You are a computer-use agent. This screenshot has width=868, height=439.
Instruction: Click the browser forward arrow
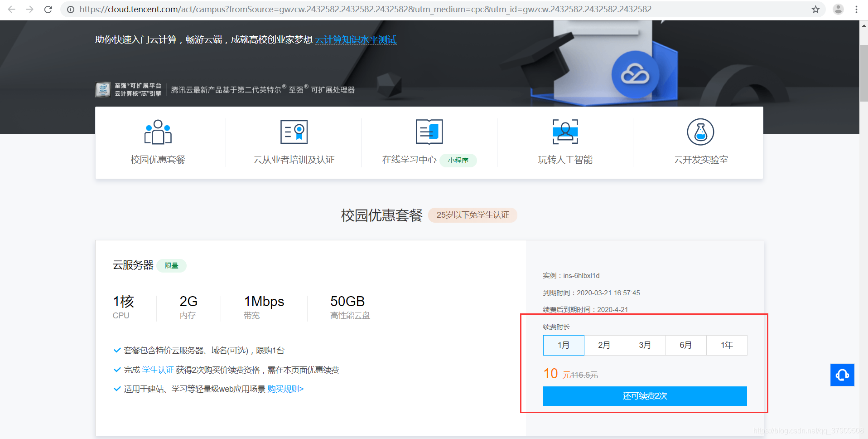(x=30, y=9)
